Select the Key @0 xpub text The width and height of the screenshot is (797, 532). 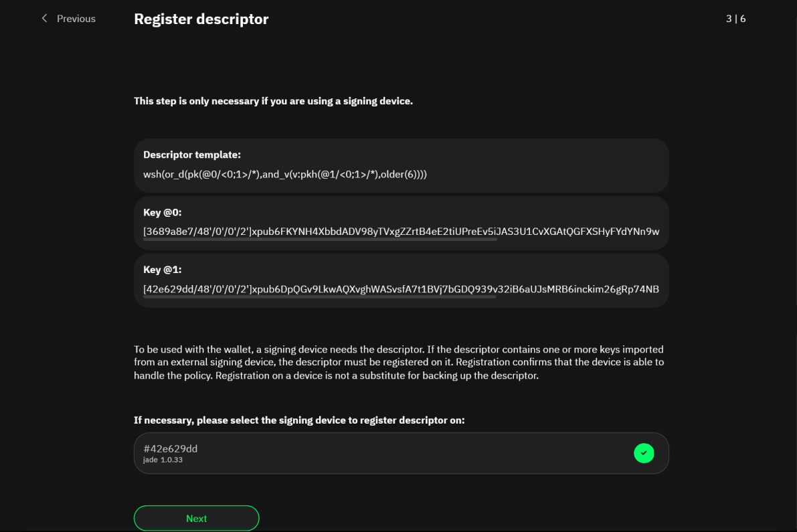tap(402, 231)
